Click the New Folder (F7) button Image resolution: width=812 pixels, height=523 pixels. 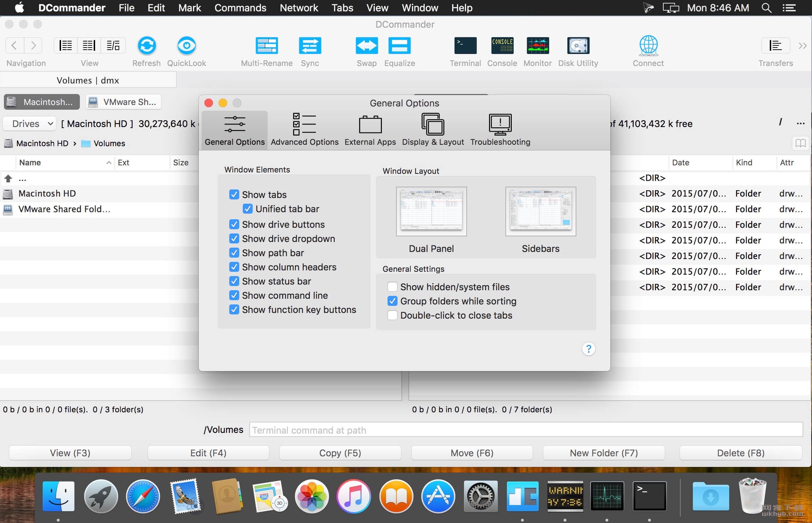(604, 453)
